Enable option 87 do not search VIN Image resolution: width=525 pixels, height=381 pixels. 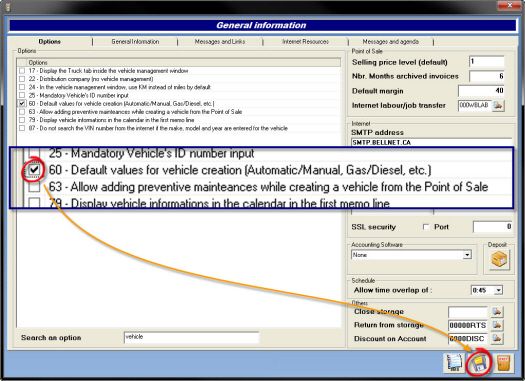click(x=22, y=128)
